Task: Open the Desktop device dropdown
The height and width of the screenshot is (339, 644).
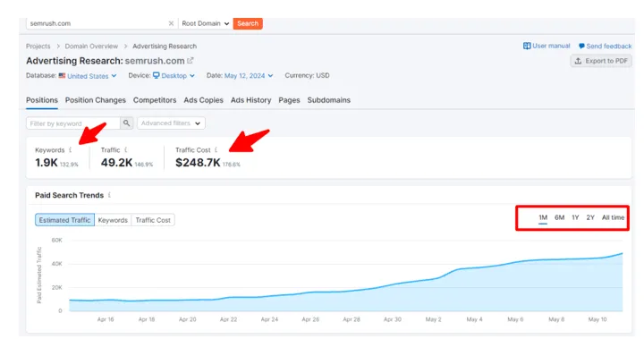Action: click(x=174, y=76)
